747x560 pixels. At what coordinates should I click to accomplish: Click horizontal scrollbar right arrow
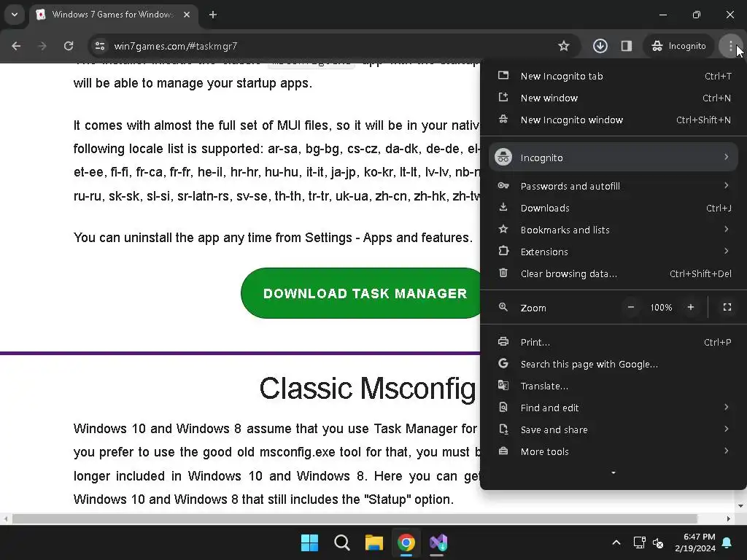729,518
